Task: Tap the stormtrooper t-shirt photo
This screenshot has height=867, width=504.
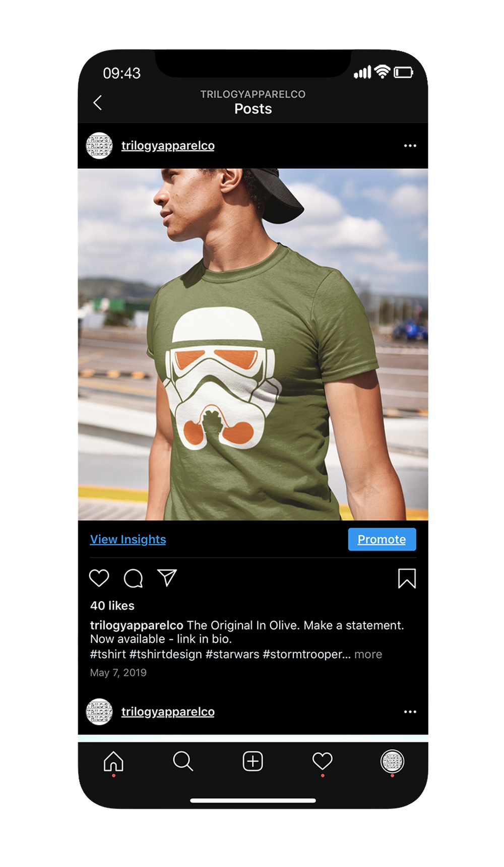Action: [253, 344]
